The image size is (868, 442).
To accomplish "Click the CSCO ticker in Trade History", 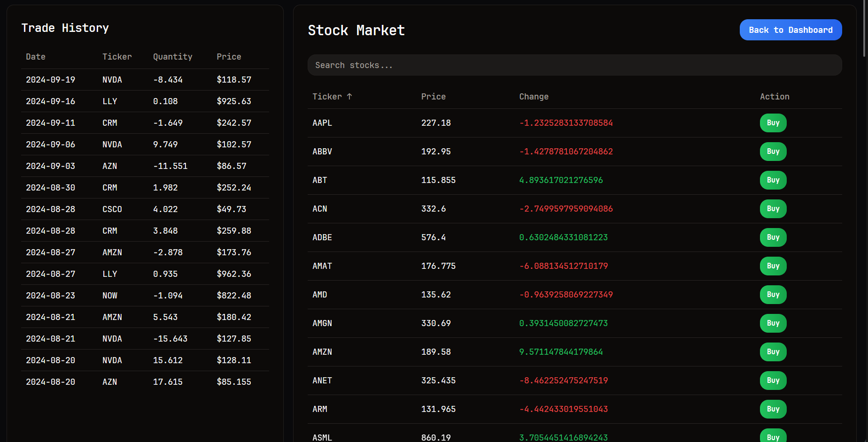I will click(112, 209).
